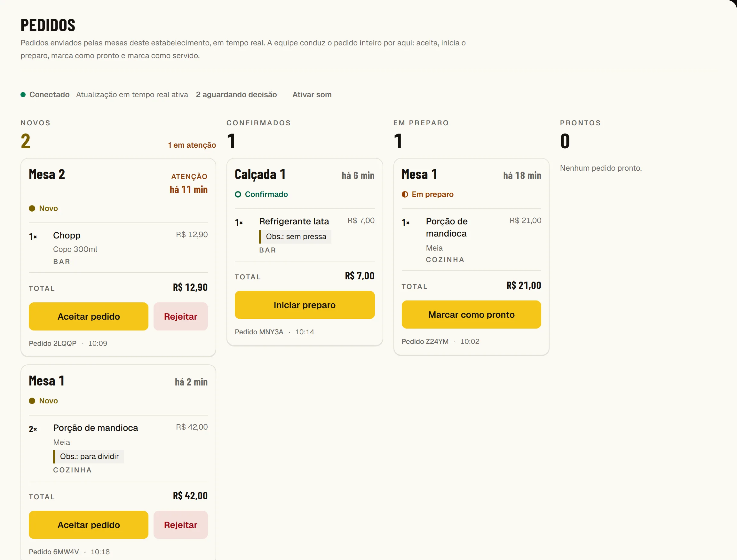Click 'Pedido MNY3A' order code
The height and width of the screenshot is (560, 737).
259,332
